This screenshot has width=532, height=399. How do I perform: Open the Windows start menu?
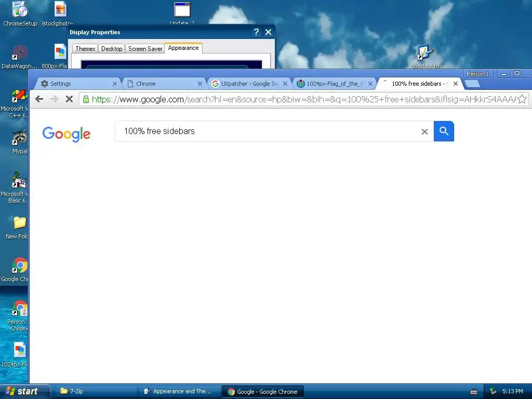click(x=24, y=391)
